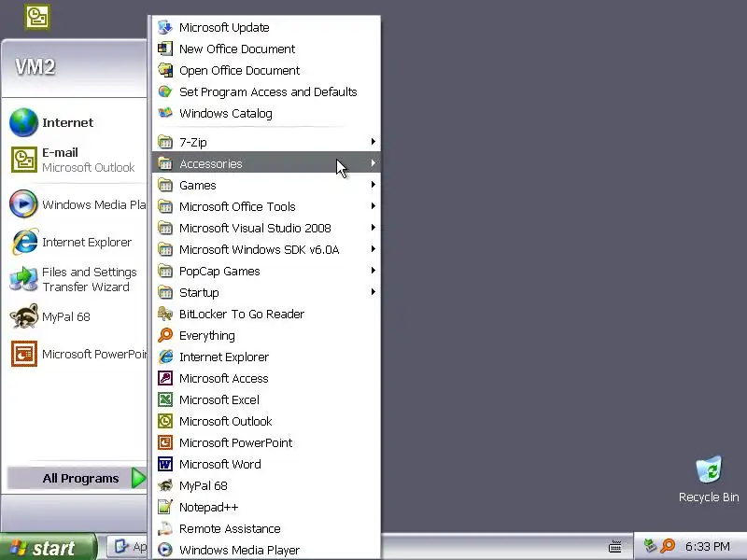The image size is (747, 560).
Task: Open the Recycle Bin desktop icon
Action: pyautogui.click(x=709, y=469)
